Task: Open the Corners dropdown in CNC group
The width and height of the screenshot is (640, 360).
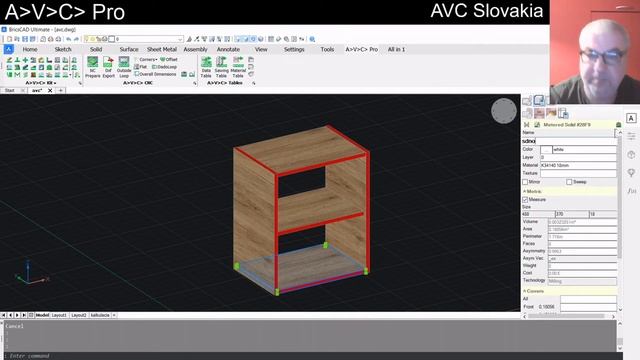Action: (146, 59)
